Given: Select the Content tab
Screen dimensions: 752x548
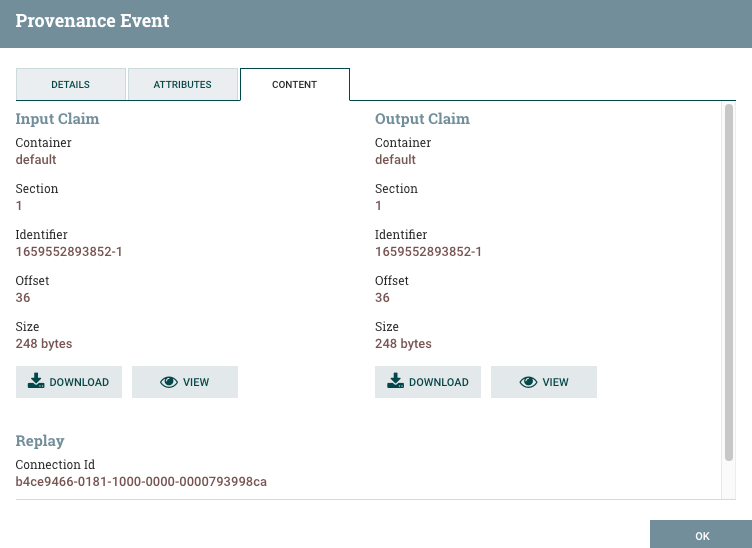Looking at the screenshot, I should coord(294,84).
